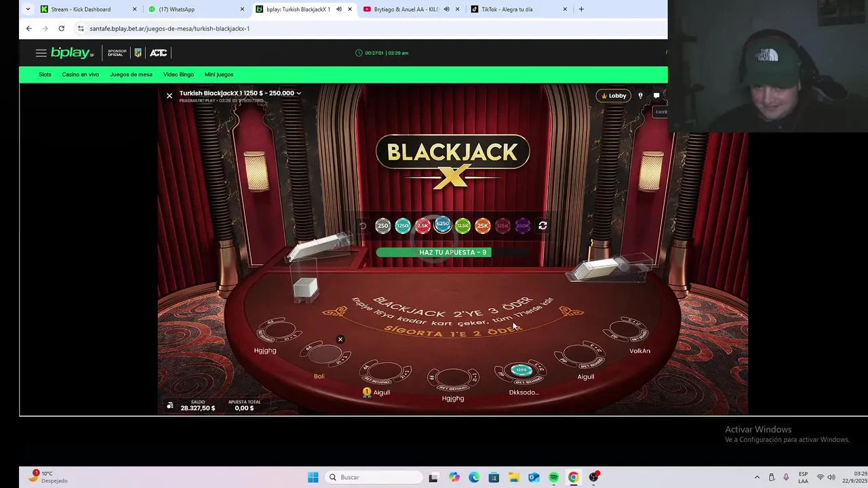This screenshot has width=868, height=488.
Task: Click the lightbulb help icon
Action: [640, 96]
